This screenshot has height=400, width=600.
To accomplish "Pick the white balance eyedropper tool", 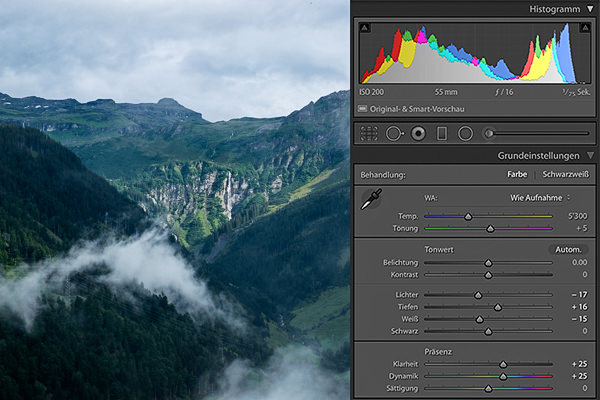I will click(x=371, y=199).
